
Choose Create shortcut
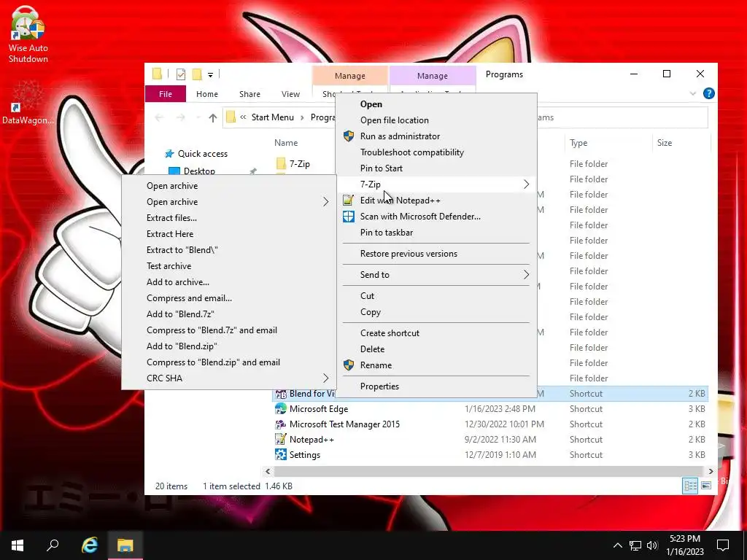point(437,332)
